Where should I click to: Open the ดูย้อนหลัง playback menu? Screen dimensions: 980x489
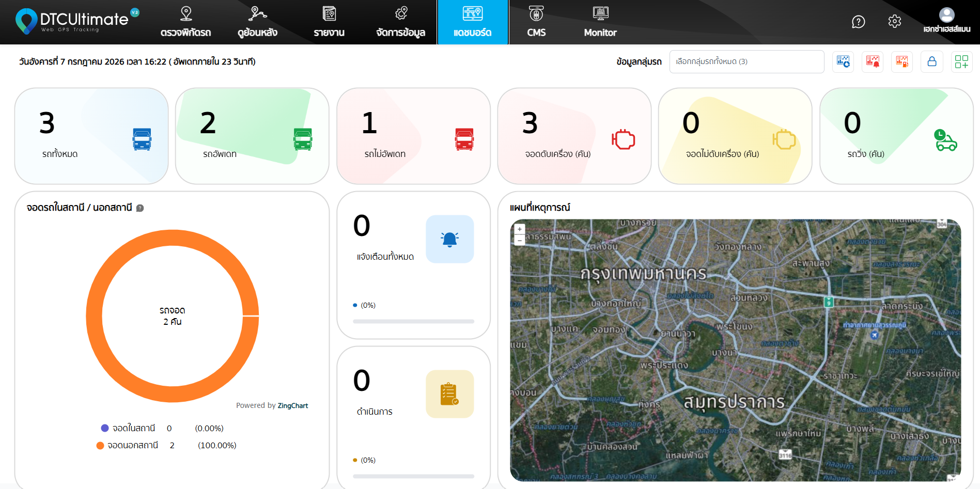[x=257, y=22]
